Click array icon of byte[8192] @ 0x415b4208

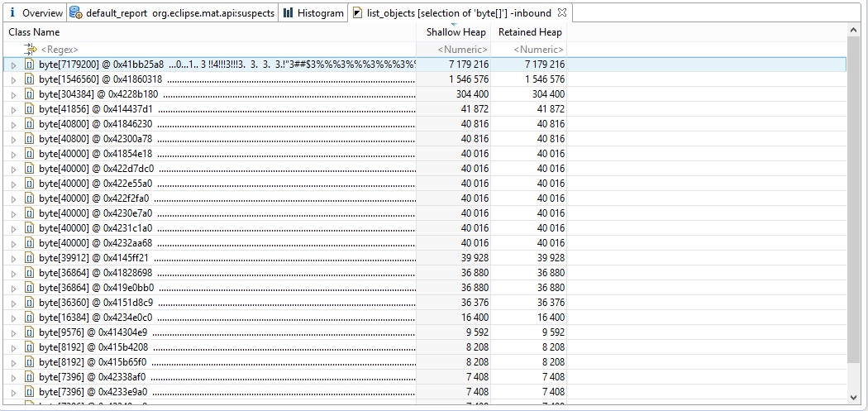(x=29, y=347)
